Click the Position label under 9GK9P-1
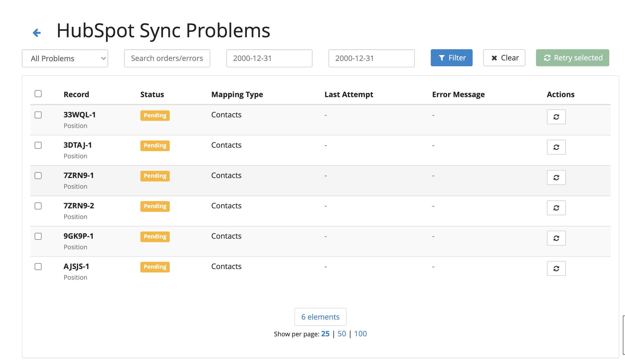Screen dimensions: 625x364 click(75, 247)
